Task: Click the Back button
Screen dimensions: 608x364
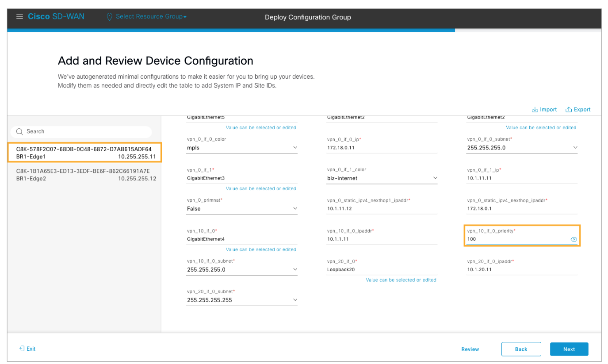Action: (521, 349)
